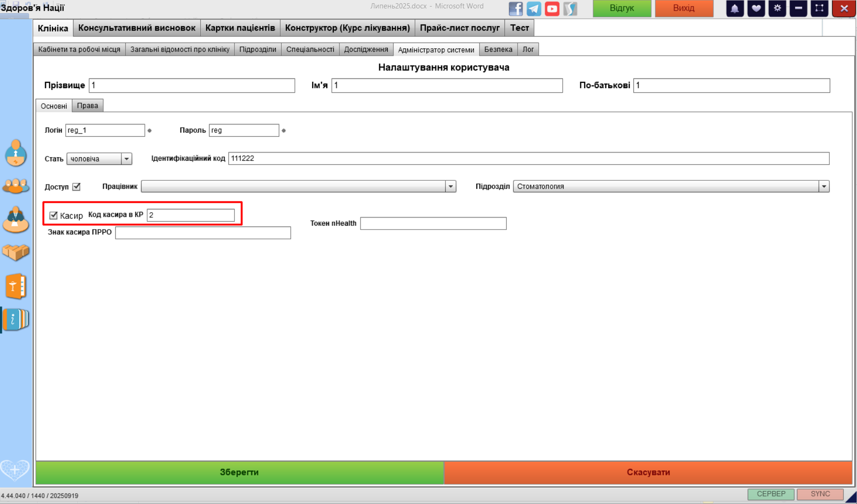Open the YouTube channel icon
Image resolution: width=857 pixels, height=504 pixels.
point(552,8)
